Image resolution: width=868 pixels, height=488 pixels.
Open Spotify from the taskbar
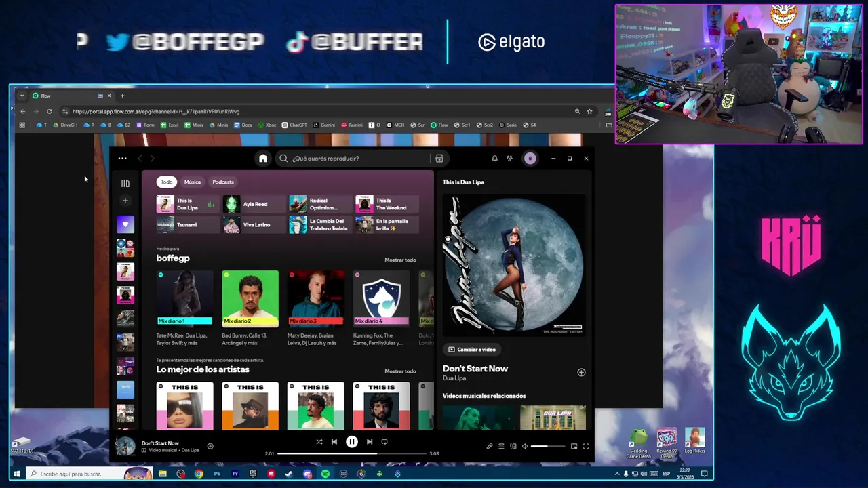(x=325, y=474)
